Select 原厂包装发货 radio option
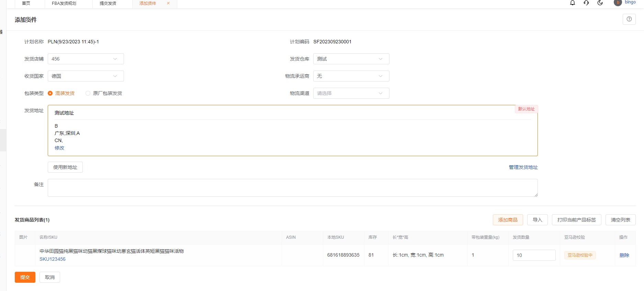Image resolution: width=644 pixels, height=291 pixels. [88, 93]
